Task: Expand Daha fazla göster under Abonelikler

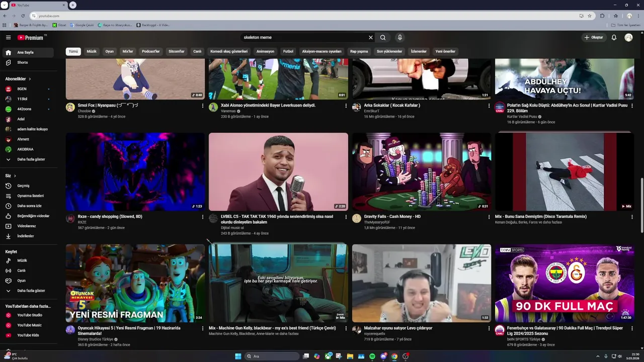Action: click(x=29, y=159)
